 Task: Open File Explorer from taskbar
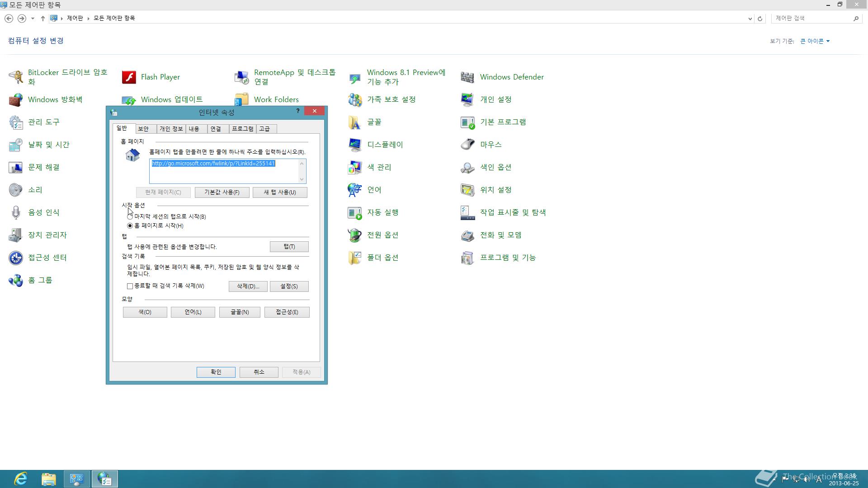[49, 479]
